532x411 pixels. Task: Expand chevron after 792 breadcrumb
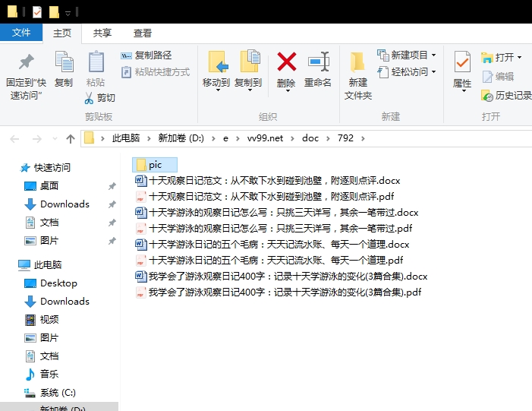(363, 138)
